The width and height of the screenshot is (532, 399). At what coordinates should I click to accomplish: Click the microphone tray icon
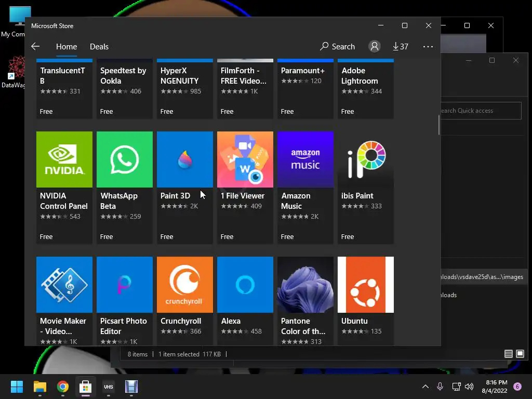[440, 387]
